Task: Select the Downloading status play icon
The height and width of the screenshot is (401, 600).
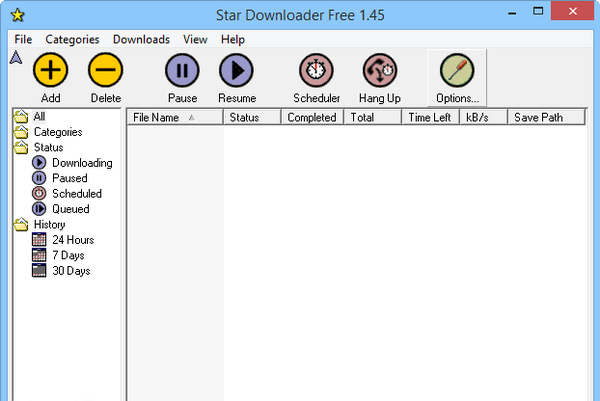Action: 39,163
